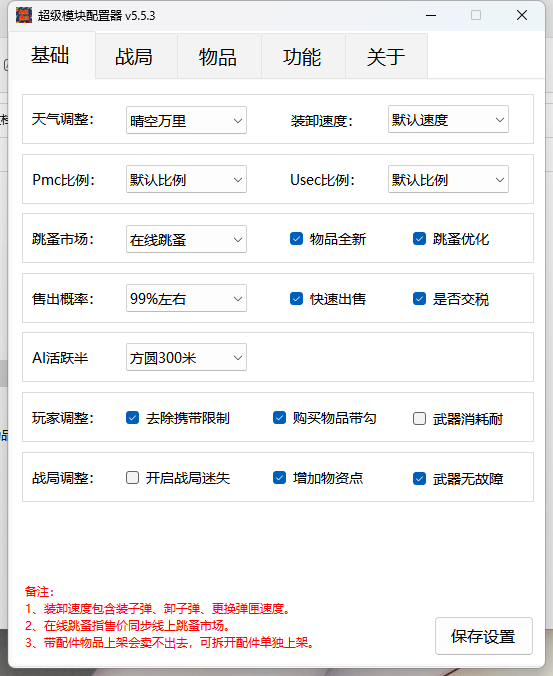Open the Usec比例 dropdown
This screenshot has height=676, width=553.
tap(448, 179)
